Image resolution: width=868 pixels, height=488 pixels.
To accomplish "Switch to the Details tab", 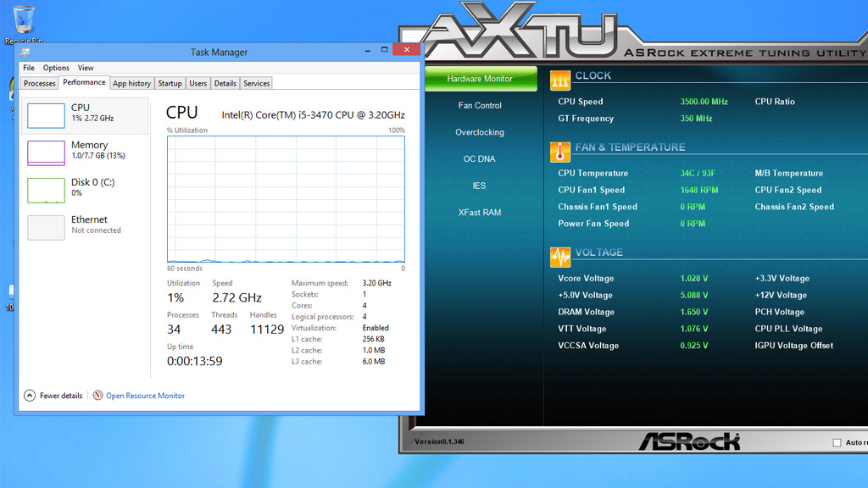I will pos(225,83).
